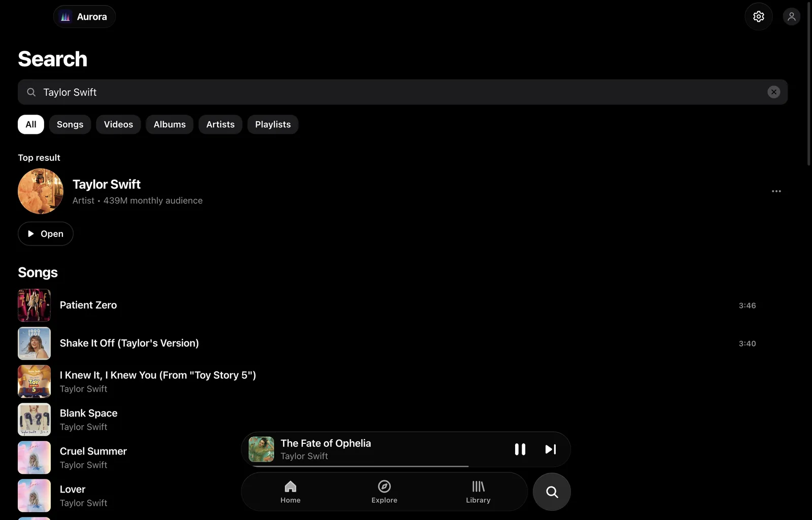Click the 3:46 duration of Patient Zero
Image resolution: width=812 pixels, height=520 pixels.
[747, 305]
